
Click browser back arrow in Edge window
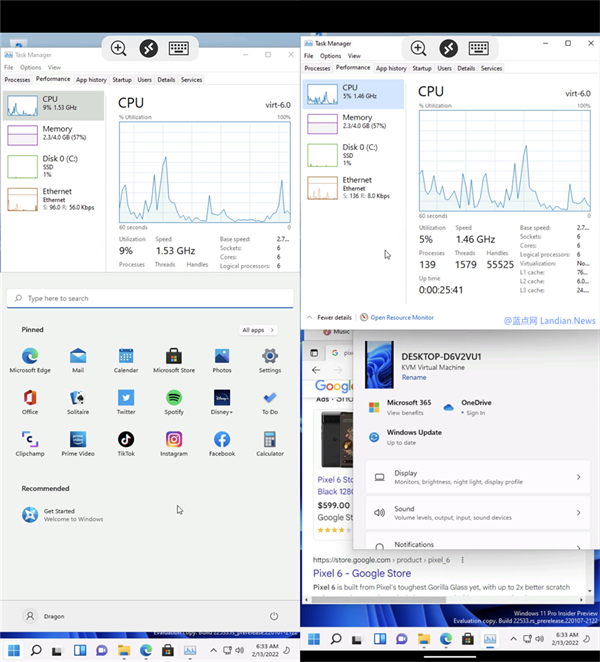(316, 370)
